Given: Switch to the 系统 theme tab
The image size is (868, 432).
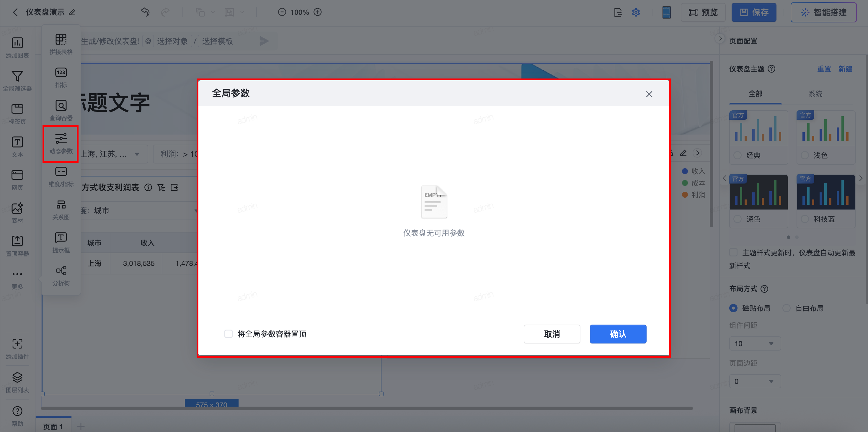Looking at the screenshot, I should tap(815, 94).
